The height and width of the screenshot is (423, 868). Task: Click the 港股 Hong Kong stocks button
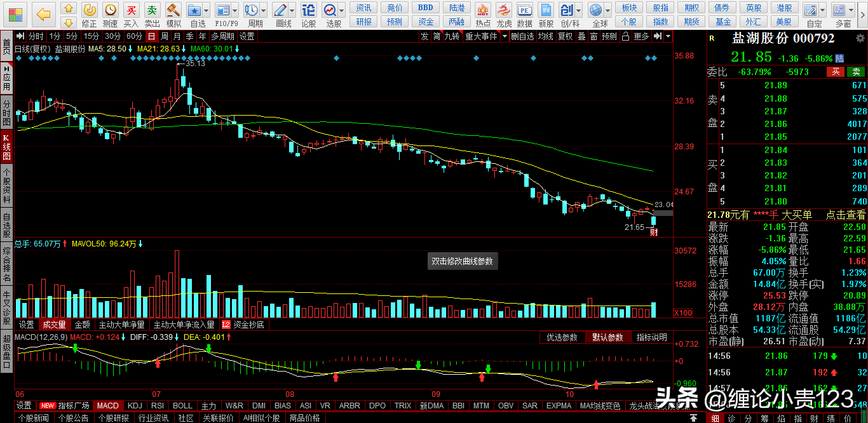785,8
